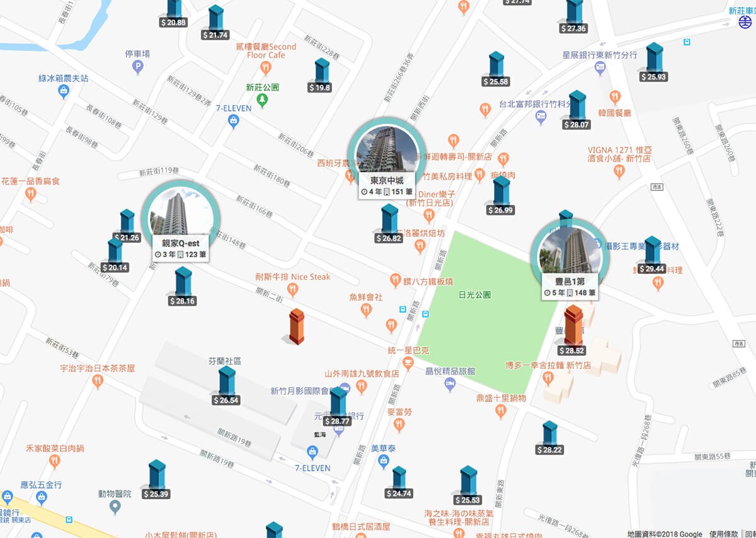Select the building marker labeled $28.22
Screen dimensions: 756x538
[x=549, y=438]
